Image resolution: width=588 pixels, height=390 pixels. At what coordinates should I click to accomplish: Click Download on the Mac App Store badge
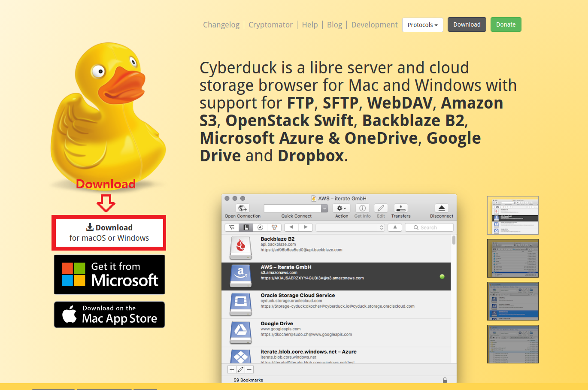(x=109, y=314)
